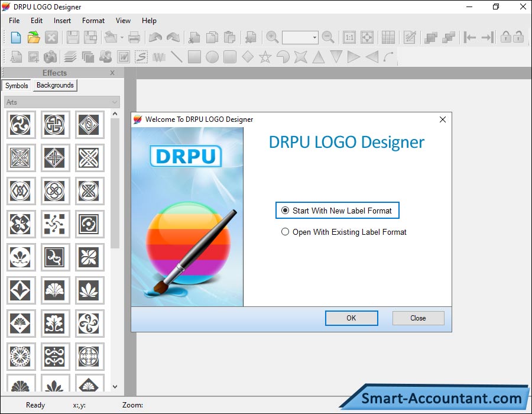Viewport: 532px width, 414px height.
Task: Open the zoom level combo box
Action: tap(300, 37)
